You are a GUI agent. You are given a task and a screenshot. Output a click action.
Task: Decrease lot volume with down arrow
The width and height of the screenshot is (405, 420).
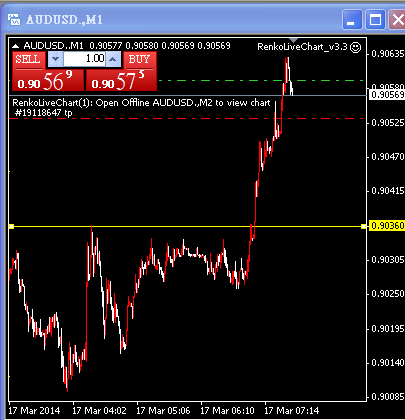[55, 59]
